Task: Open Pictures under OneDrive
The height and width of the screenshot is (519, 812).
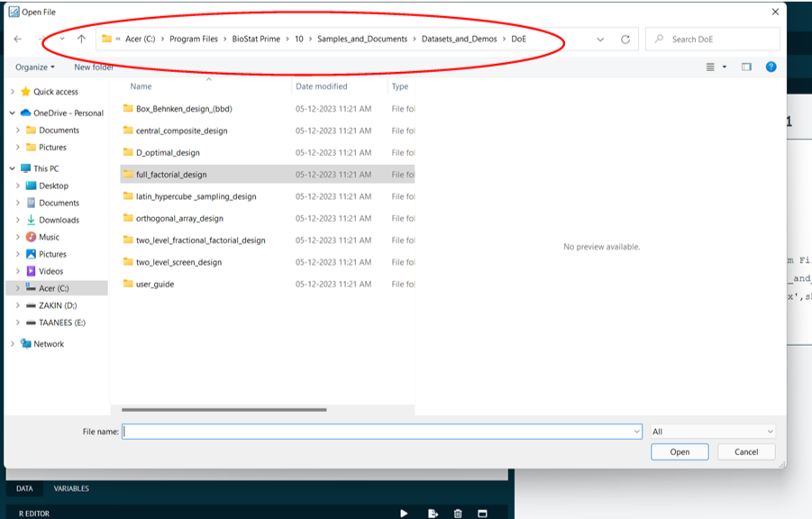Action: click(x=52, y=147)
